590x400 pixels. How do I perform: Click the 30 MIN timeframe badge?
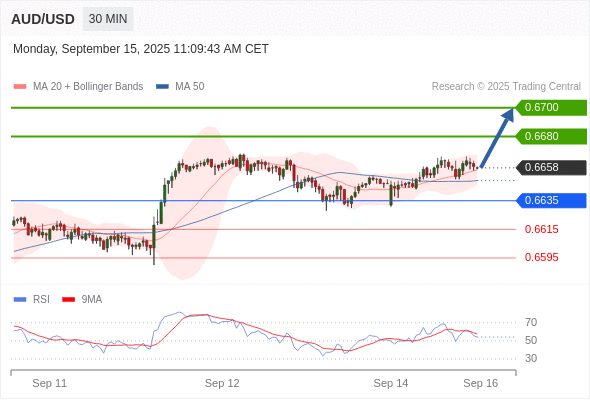[x=108, y=19]
